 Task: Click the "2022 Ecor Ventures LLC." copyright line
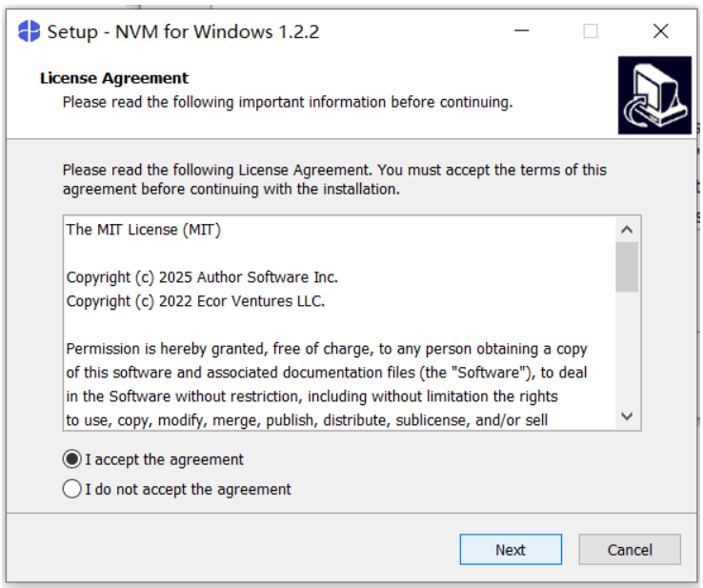pos(195,301)
